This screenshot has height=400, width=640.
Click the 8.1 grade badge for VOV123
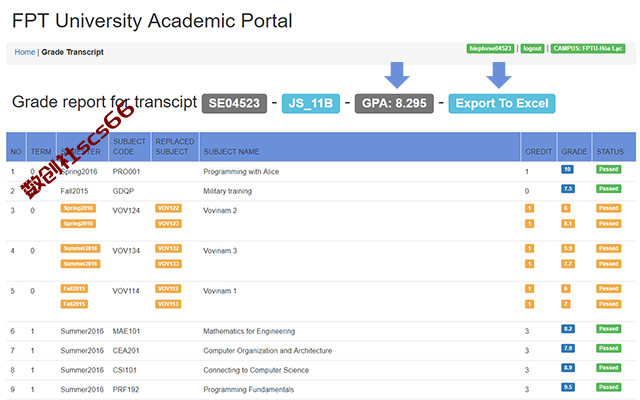(568, 224)
